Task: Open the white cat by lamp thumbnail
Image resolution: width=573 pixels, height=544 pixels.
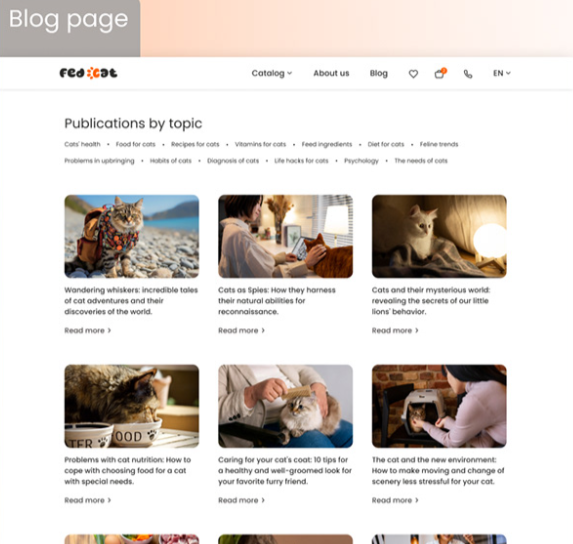Action: 439,236
